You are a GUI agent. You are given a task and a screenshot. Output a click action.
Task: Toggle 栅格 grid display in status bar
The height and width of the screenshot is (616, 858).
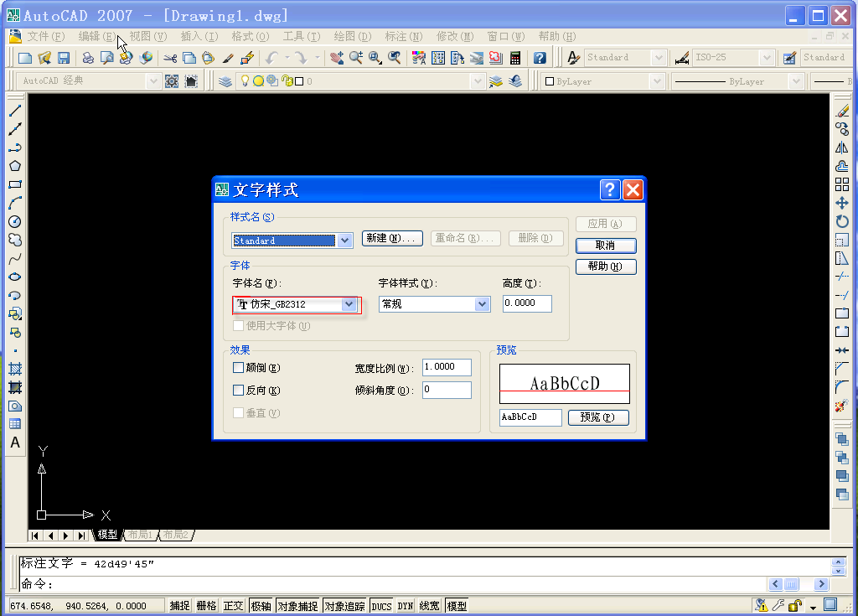point(206,606)
